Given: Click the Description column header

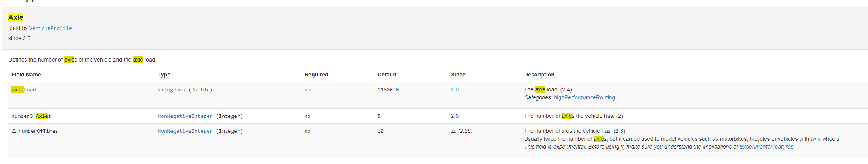Looking at the screenshot, I should point(539,75).
